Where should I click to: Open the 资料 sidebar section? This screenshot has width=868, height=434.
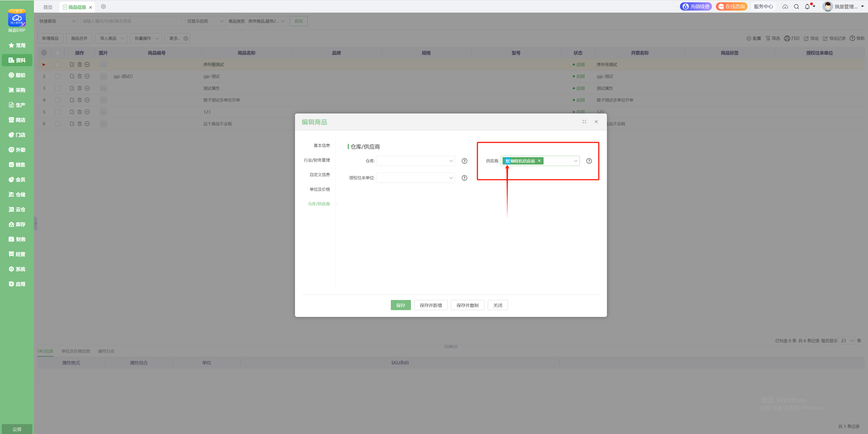tap(17, 60)
